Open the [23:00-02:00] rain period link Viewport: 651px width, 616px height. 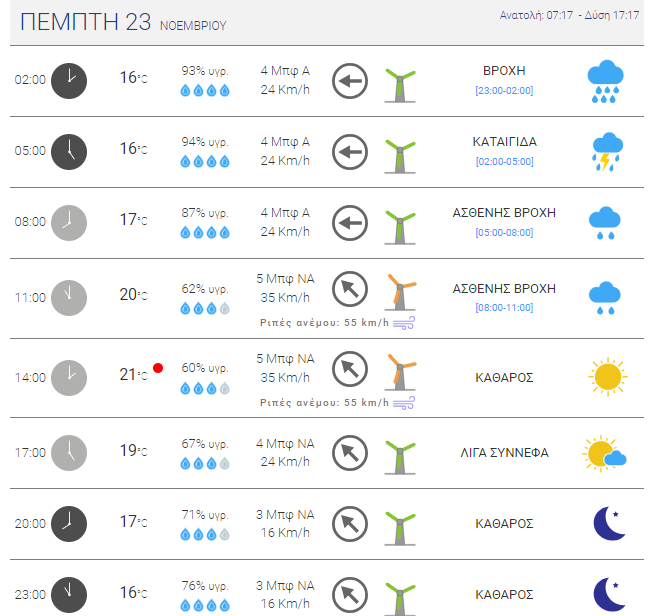(x=504, y=90)
